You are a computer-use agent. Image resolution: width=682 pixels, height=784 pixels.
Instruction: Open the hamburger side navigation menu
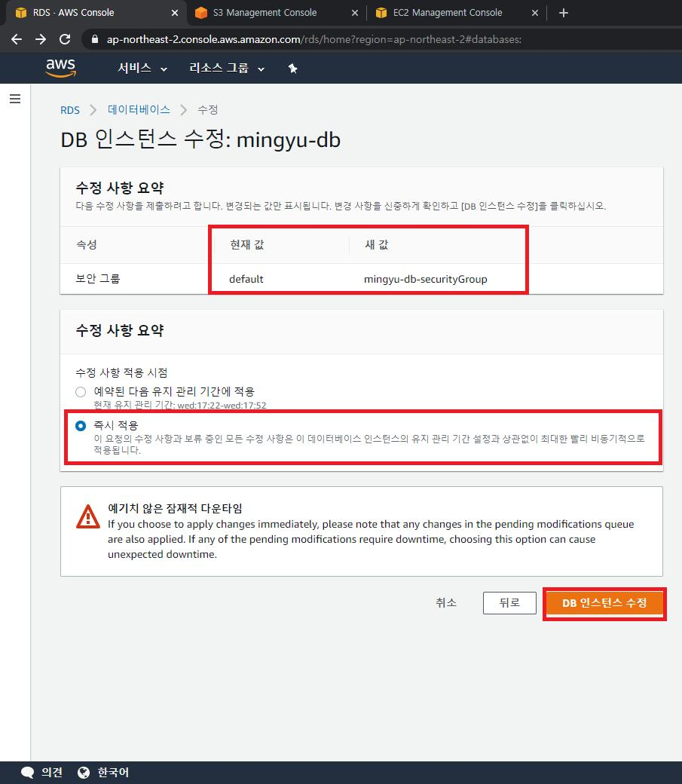point(15,99)
